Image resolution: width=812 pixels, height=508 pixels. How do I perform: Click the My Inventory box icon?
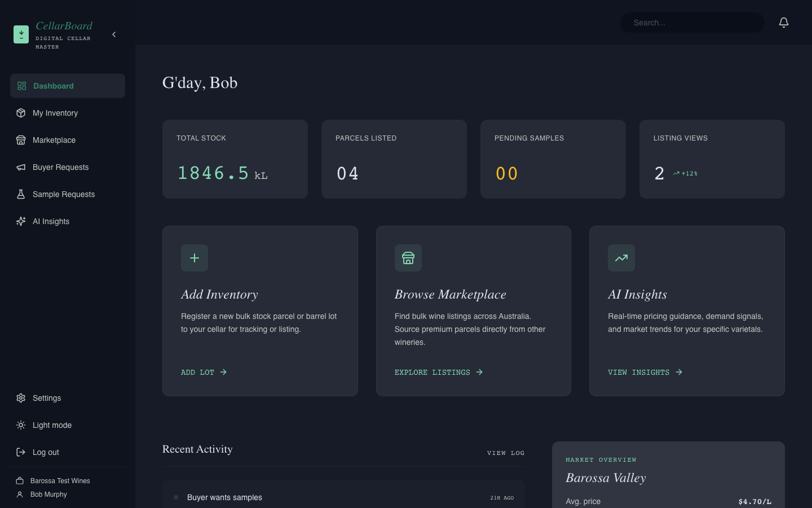[x=21, y=113]
